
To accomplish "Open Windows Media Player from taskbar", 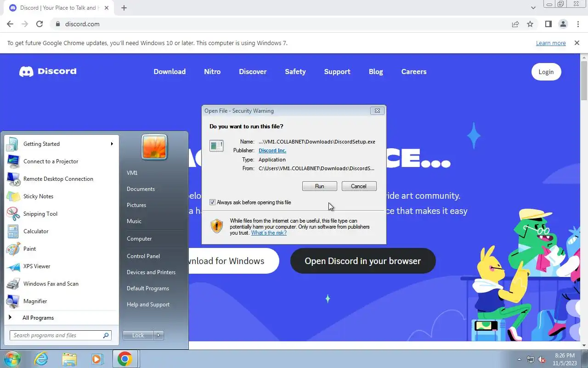I will tap(97, 359).
